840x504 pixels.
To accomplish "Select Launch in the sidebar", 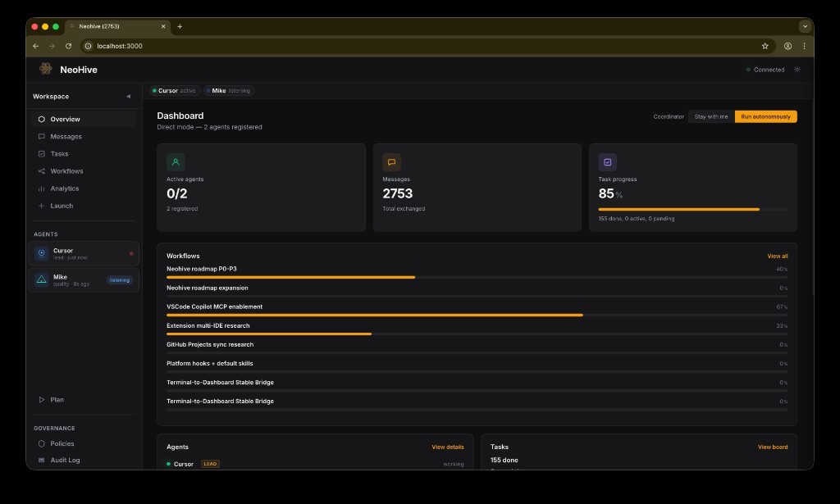I will [84, 206].
